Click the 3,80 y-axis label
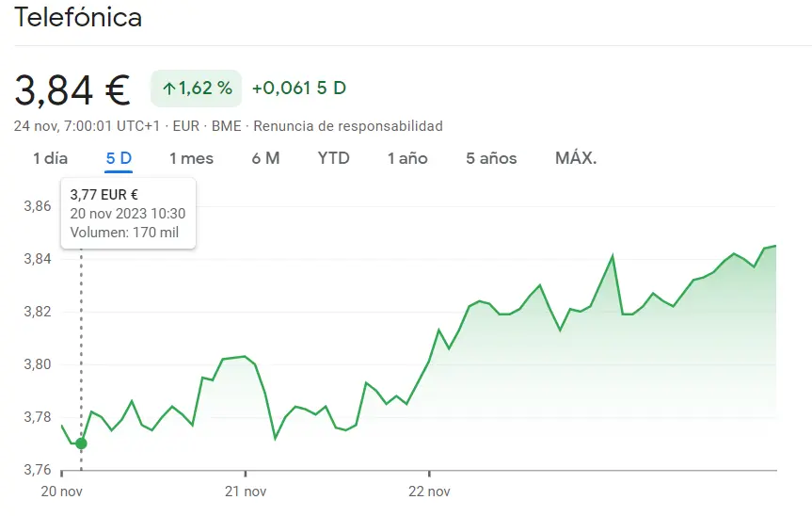Screen dimensions: 812x516 coord(38,364)
